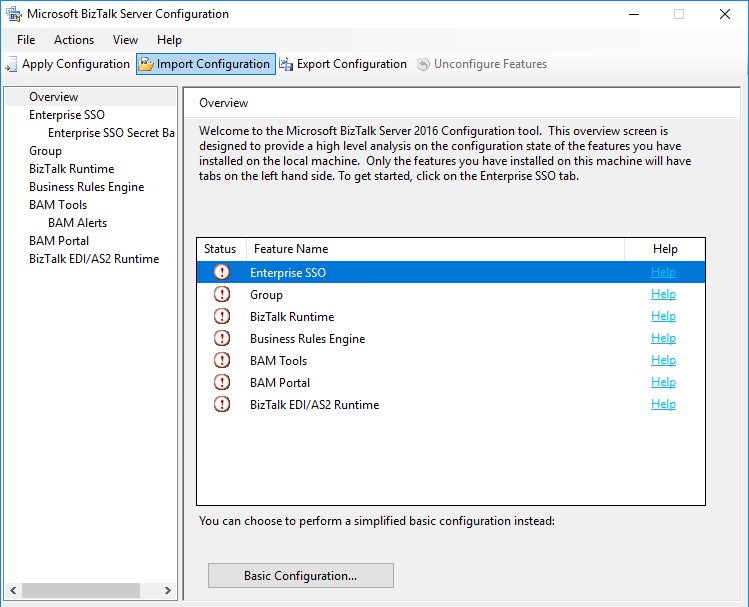Select BAM Alerts in the left tree
Viewport: 749px width, 607px height.
77,223
